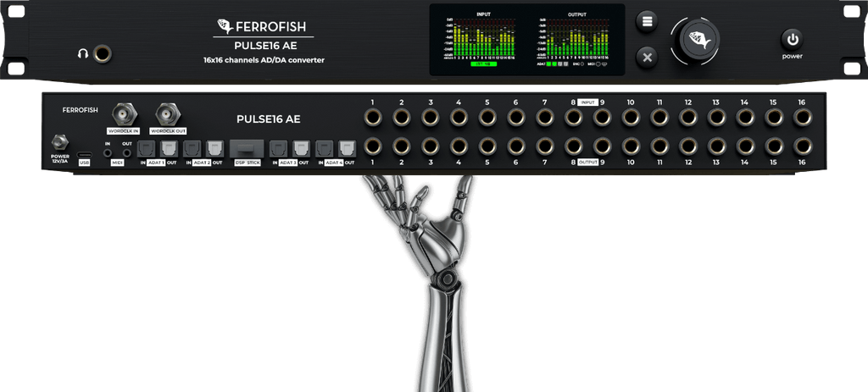Click the front panel headphone jack
The height and width of the screenshot is (392, 868).
point(103,53)
